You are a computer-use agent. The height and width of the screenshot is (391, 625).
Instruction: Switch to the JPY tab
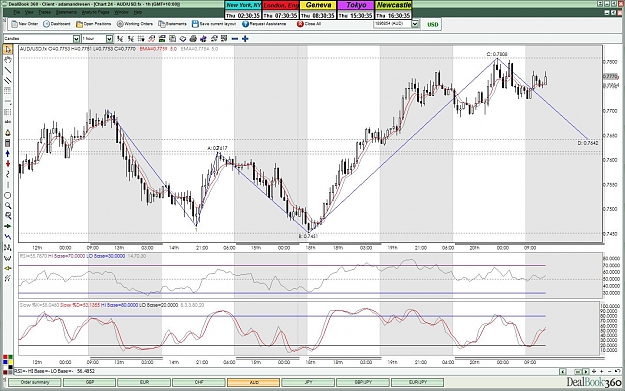coord(308,382)
